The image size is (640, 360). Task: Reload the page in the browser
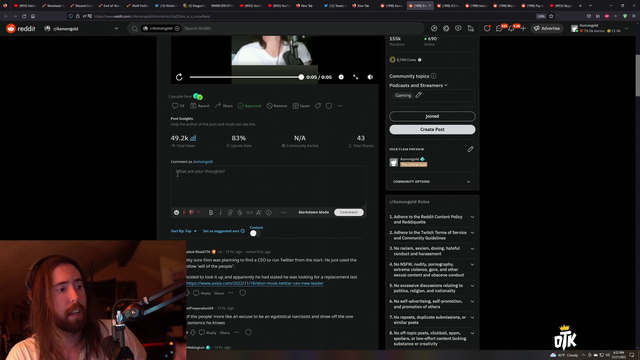(24, 16)
